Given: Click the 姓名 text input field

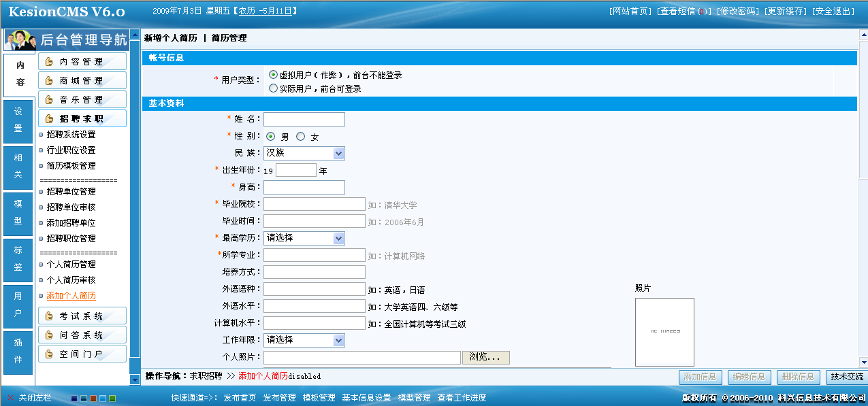Looking at the screenshot, I should tap(304, 120).
